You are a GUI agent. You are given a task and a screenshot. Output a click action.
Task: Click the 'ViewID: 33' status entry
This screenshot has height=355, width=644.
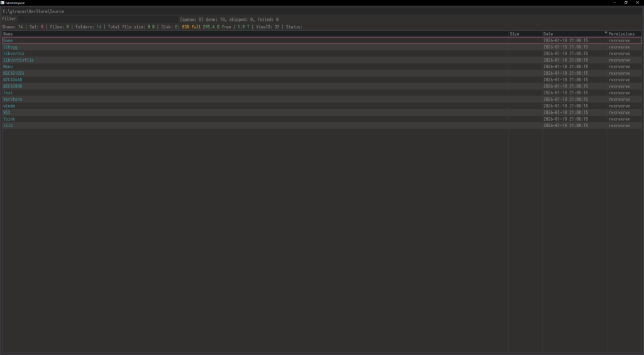tap(268, 26)
